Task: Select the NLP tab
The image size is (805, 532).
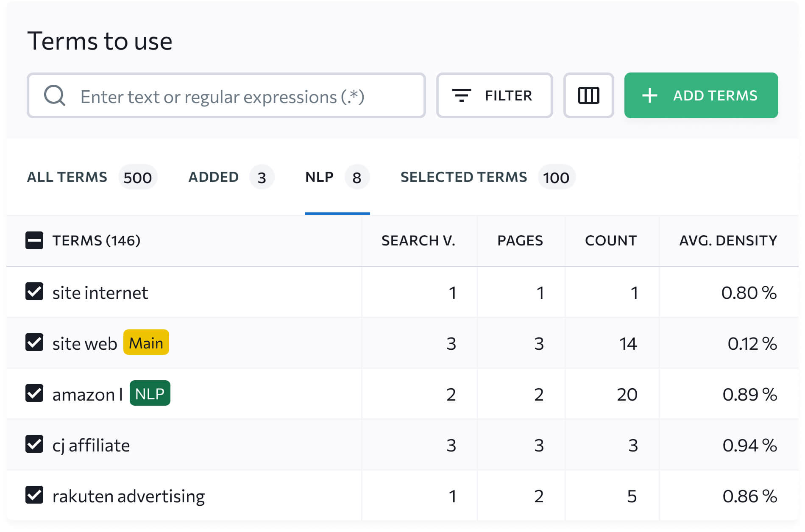Action: pyautogui.click(x=337, y=177)
